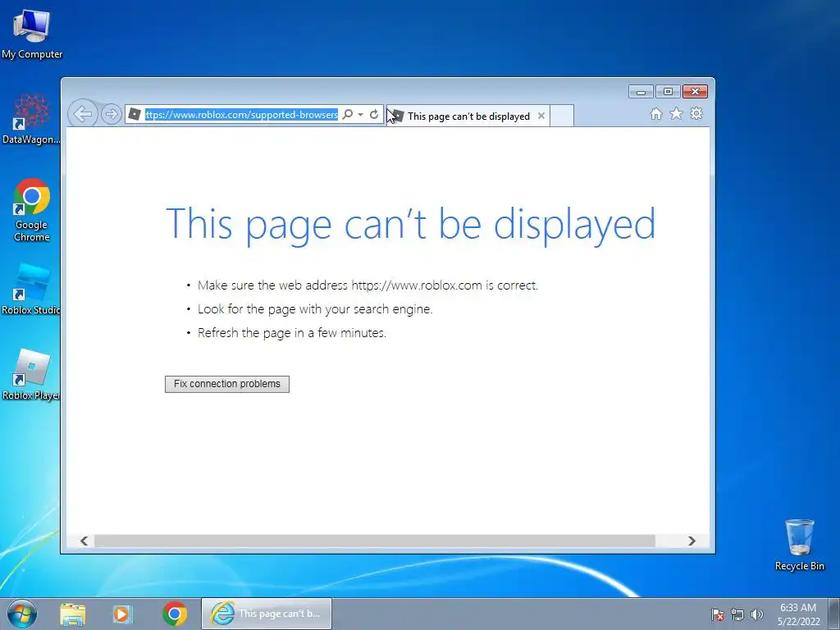The height and width of the screenshot is (630, 840).
Task: Go back using the browser back arrow
Action: (83, 113)
